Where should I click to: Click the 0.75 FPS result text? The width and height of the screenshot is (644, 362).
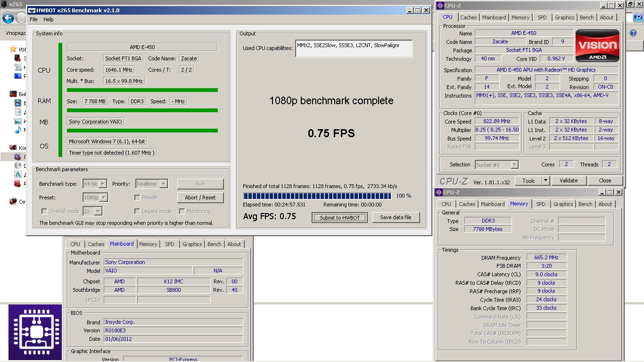[331, 133]
